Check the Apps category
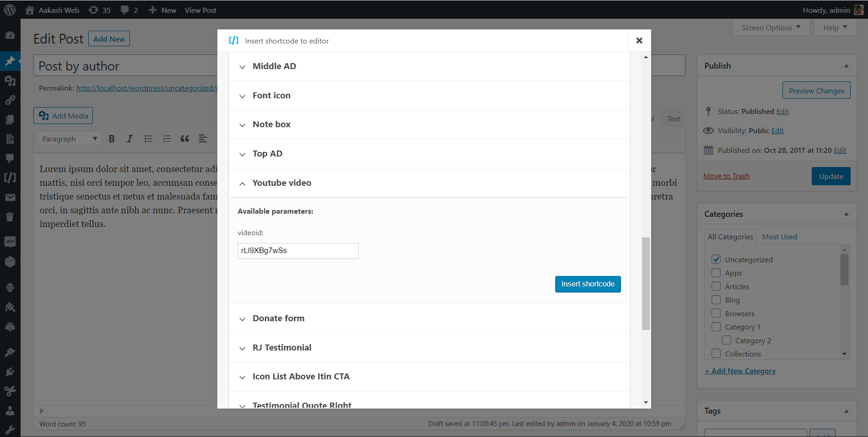This screenshot has width=868, height=437. coord(716,273)
